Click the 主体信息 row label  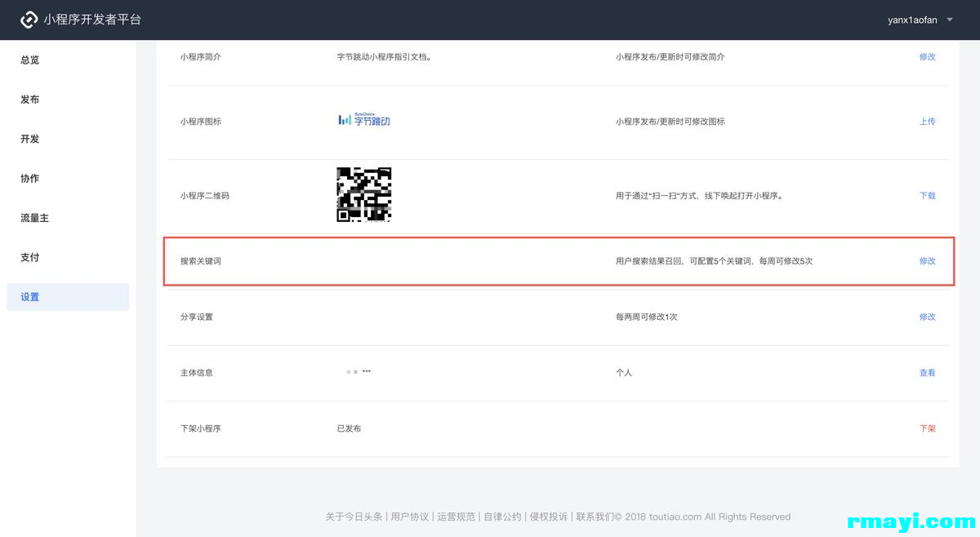tap(196, 373)
